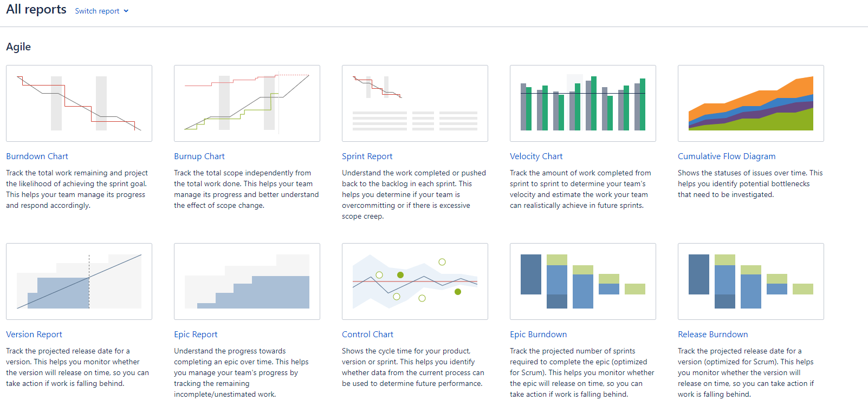Screen dimensions: 868x413
Task: Open the Cumulative Flow Diagram link
Action: point(727,156)
